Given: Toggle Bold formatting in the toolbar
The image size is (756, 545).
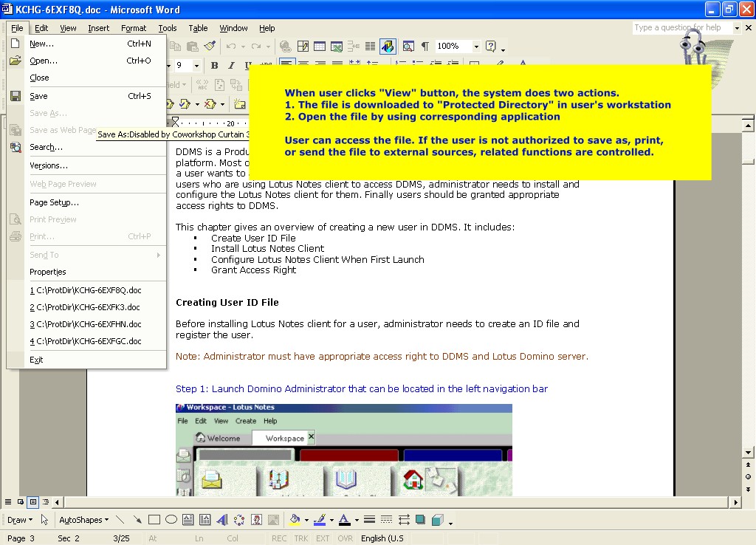Looking at the screenshot, I should click(214, 66).
